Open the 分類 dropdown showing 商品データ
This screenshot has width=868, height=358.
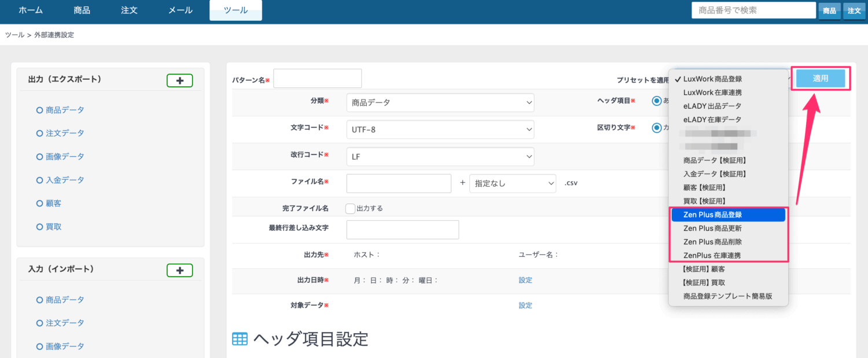tap(440, 102)
